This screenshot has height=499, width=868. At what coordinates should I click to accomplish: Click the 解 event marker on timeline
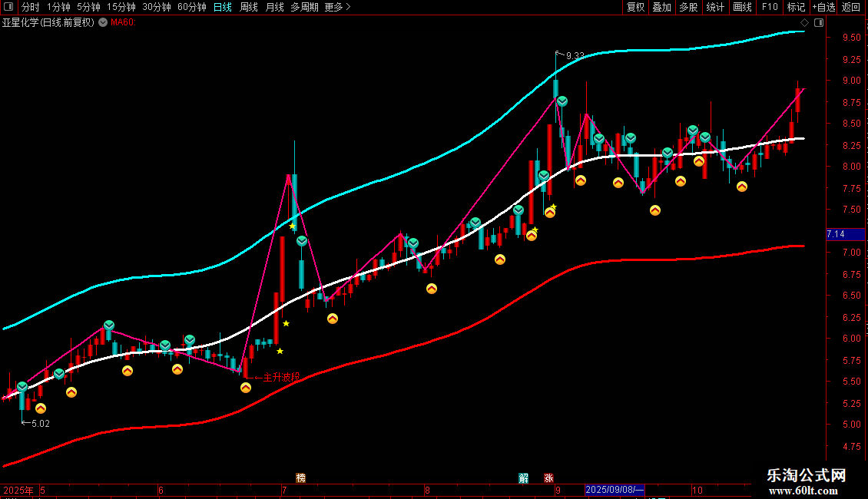pyautogui.click(x=523, y=478)
